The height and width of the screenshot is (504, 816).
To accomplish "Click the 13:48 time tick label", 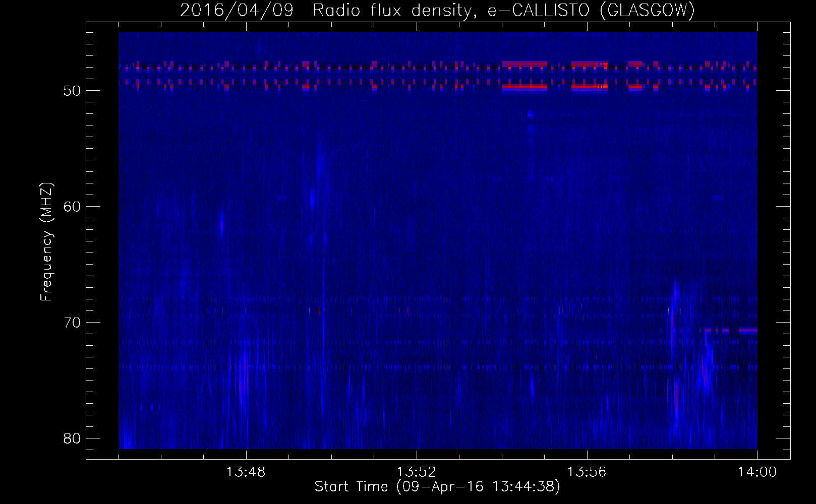I will coord(246,472).
